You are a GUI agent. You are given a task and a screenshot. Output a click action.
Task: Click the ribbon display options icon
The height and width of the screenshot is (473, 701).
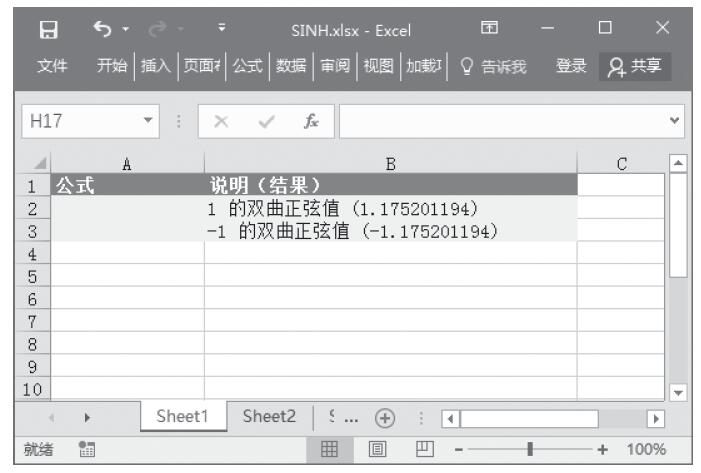click(x=489, y=30)
